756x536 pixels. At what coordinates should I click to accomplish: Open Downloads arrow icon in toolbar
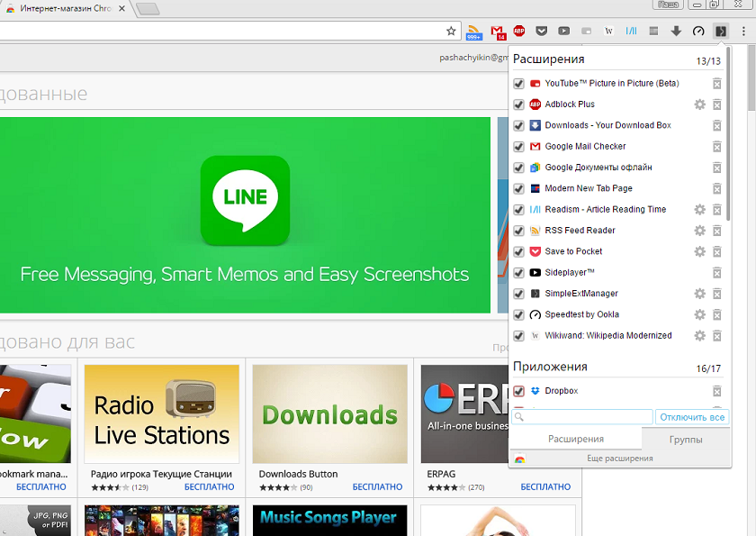click(676, 31)
